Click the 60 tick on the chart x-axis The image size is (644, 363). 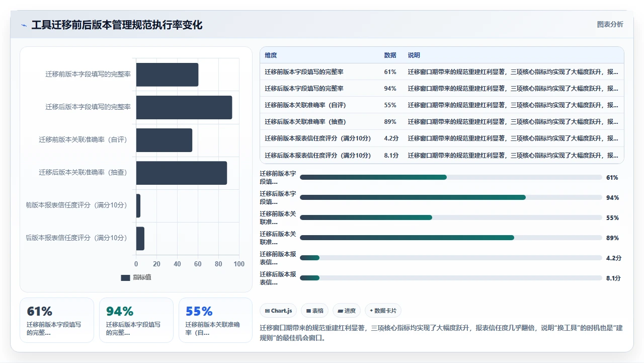[198, 264]
